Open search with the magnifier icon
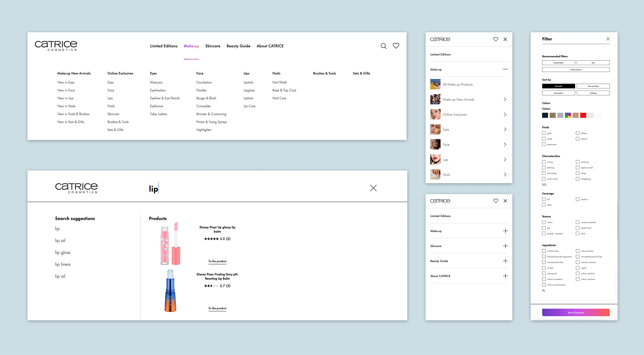 [384, 46]
